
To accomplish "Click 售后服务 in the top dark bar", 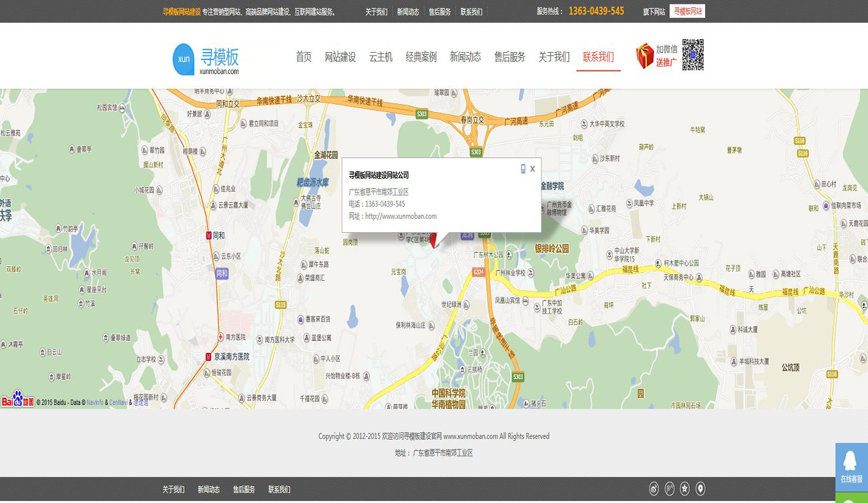I will (439, 12).
